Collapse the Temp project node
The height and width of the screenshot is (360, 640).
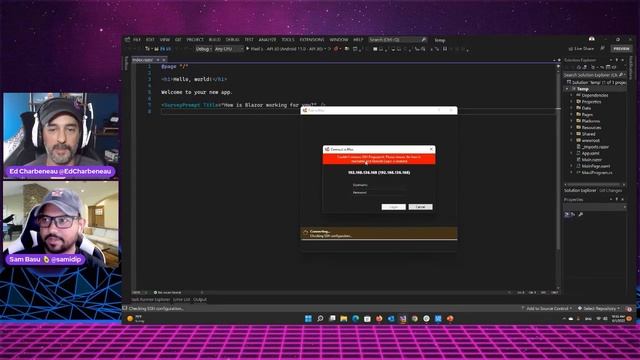pos(567,89)
